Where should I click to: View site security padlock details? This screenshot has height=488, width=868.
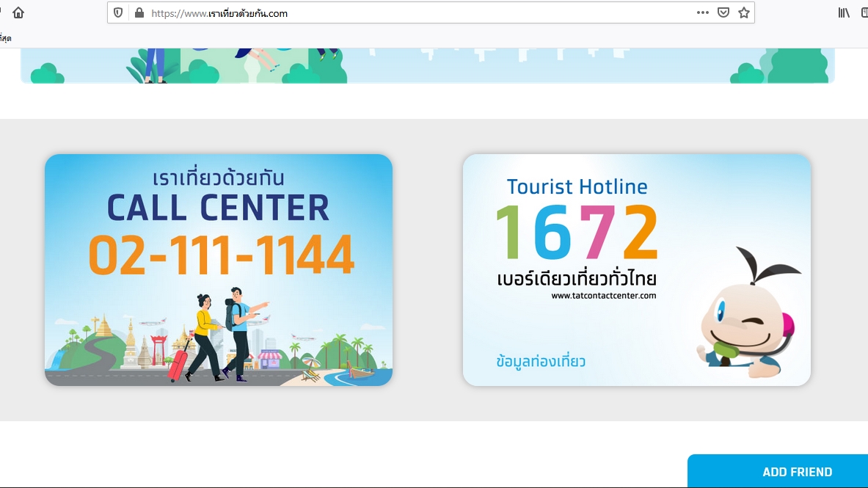(x=139, y=12)
